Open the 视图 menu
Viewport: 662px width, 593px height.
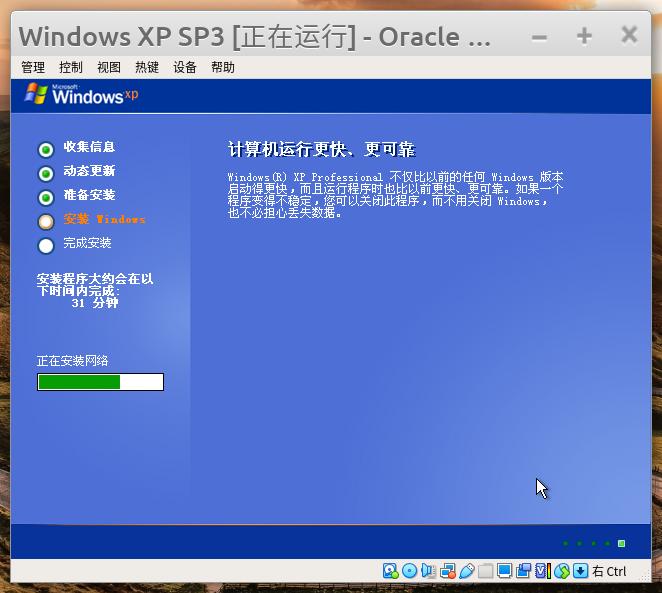pos(109,67)
